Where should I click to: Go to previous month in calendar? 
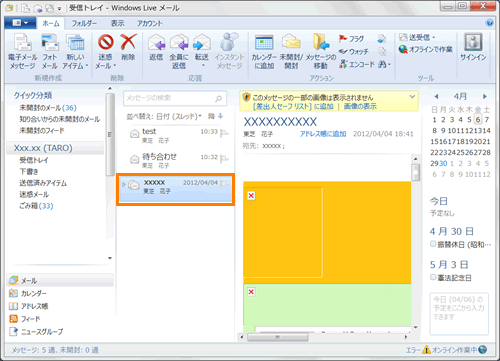pos(436,97)
